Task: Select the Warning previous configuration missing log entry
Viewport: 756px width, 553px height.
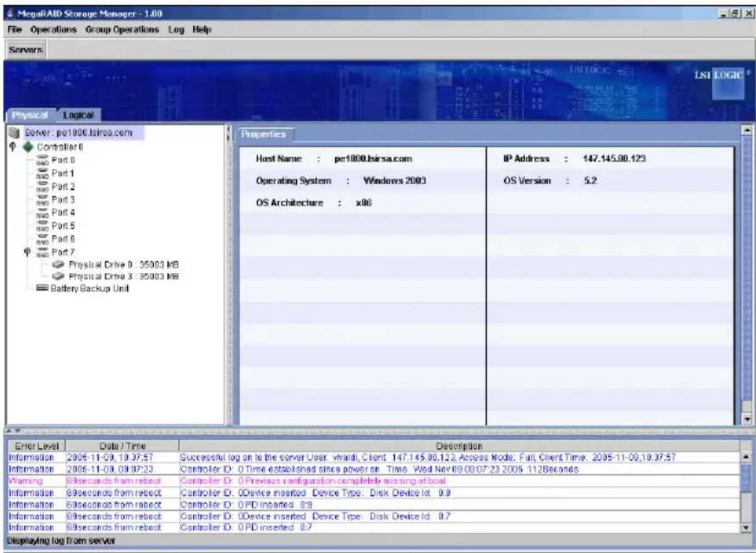Action: [374, 481]
